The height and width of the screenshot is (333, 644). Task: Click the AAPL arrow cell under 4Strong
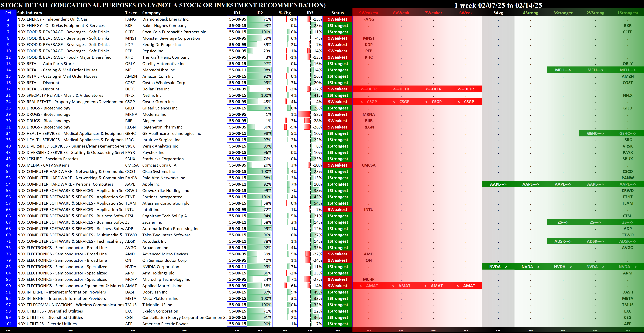point(531,184)
